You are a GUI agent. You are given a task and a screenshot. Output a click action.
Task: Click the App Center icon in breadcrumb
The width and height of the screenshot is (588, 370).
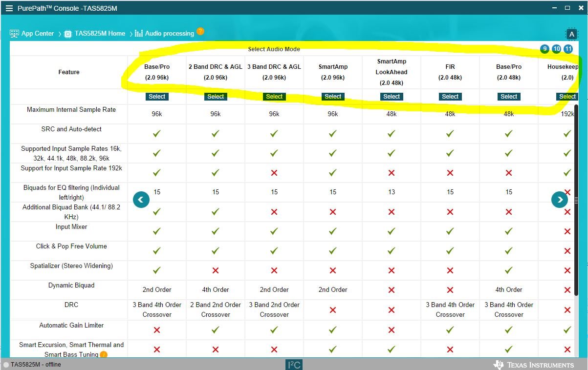[x=14, y=34]
